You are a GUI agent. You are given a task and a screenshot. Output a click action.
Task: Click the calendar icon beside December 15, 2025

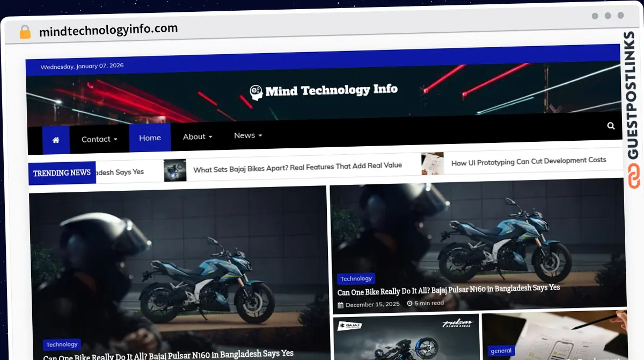point(341,304)
